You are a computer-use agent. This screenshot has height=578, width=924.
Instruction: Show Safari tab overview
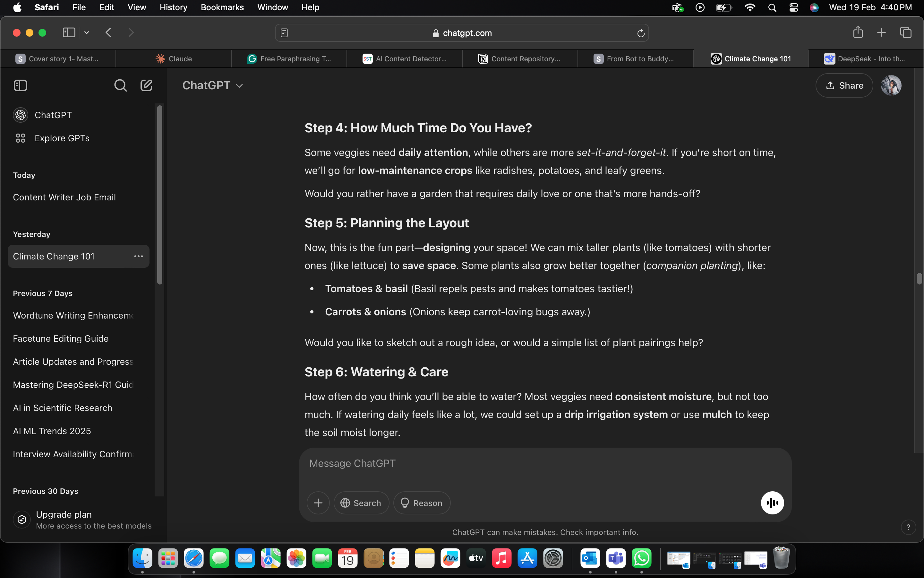pyautogui.click(x=905, y=32)
